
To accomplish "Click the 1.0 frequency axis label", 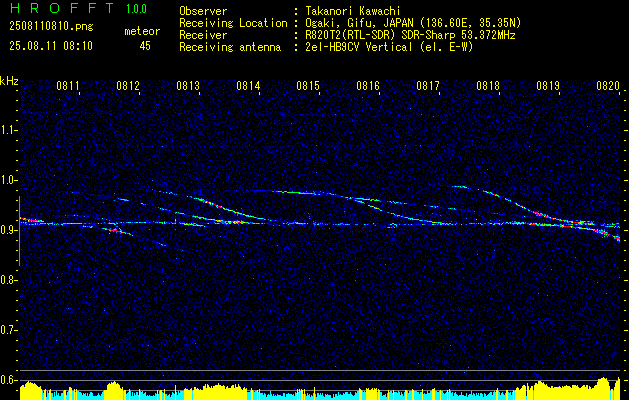I will [x=9, y=180].
